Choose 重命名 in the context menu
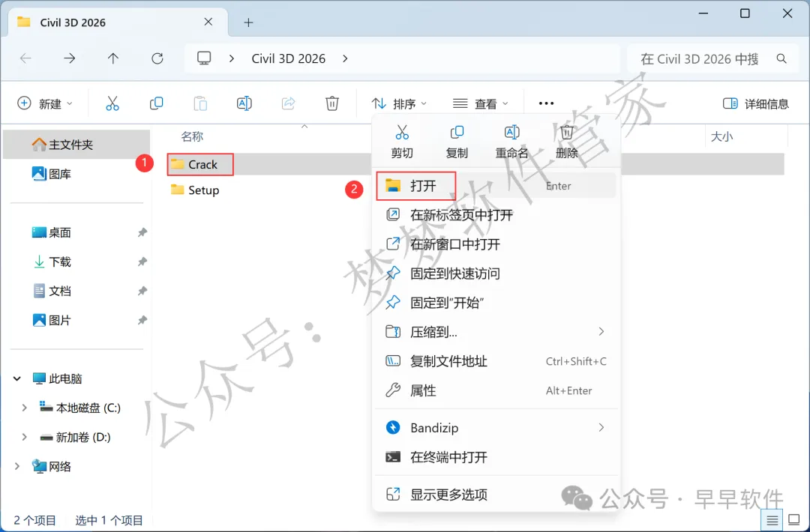Viewport: 810px width, 532px height. (x=511, y=142)
